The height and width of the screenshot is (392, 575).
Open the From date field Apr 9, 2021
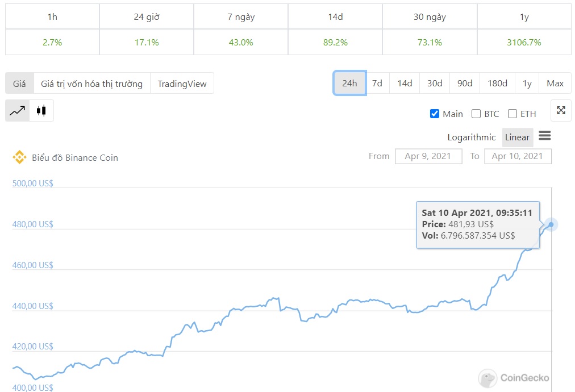coord(428,156)
